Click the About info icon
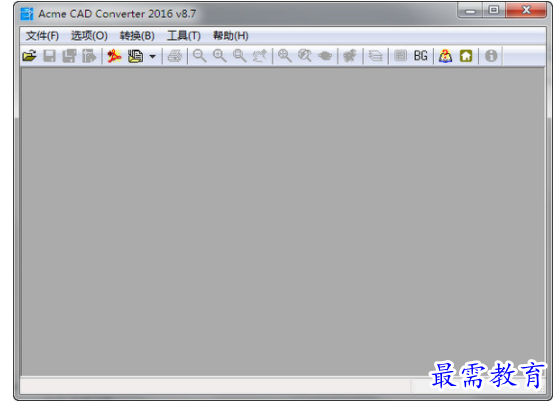This screenshot has height=407, width=553. [491, 56]
